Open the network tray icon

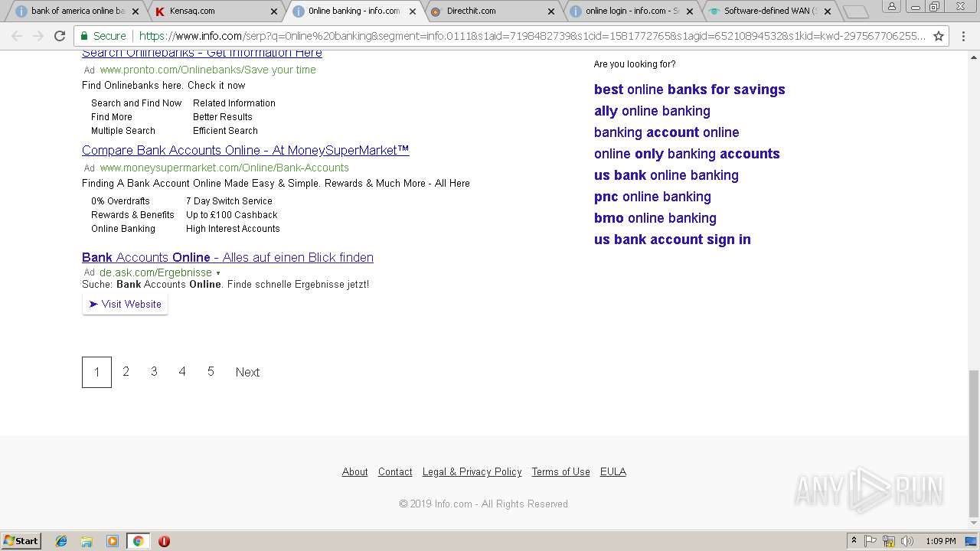coord(889,541)
